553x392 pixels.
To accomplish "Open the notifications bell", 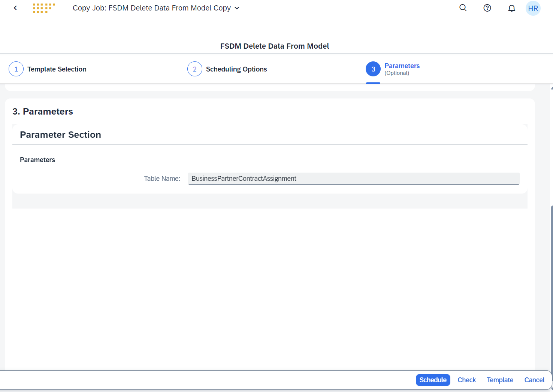I will tap(511, 7).
